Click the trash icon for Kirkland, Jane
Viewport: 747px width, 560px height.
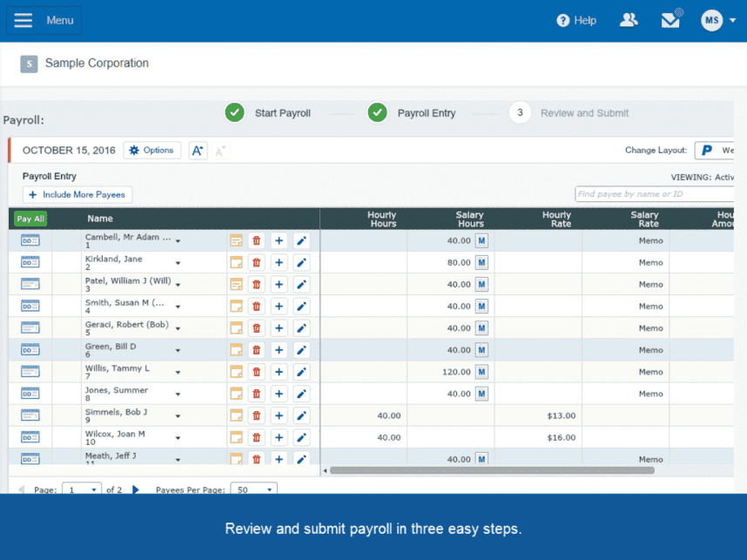point(256,262)
